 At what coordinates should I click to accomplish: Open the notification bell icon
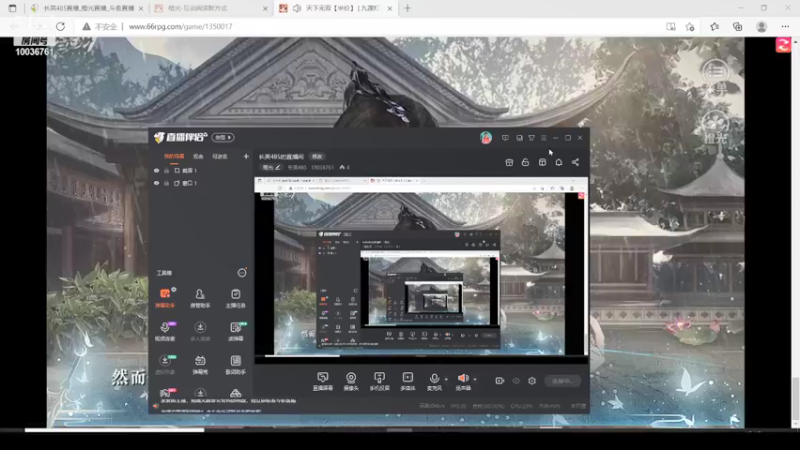click(559, 162)
